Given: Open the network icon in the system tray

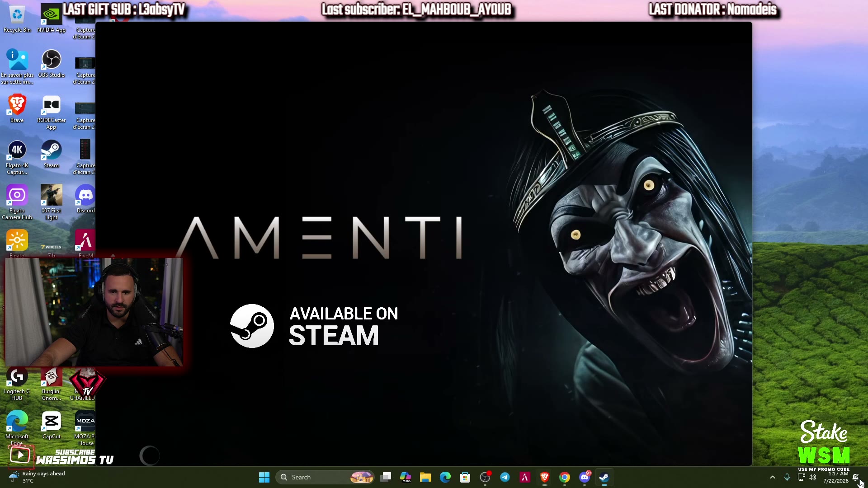Looking at the screenshot, I should click(801, 477).
